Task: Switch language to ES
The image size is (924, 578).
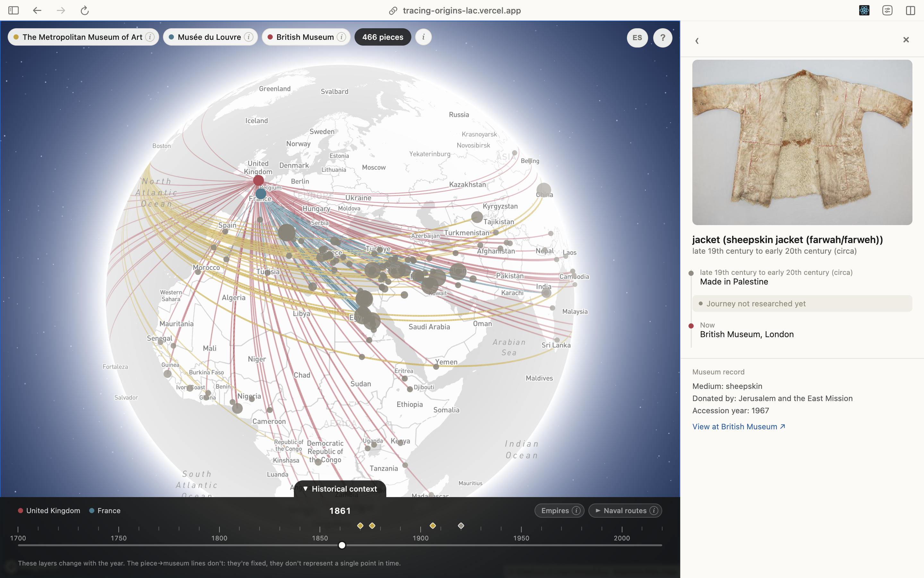Action: pos(637,38)
